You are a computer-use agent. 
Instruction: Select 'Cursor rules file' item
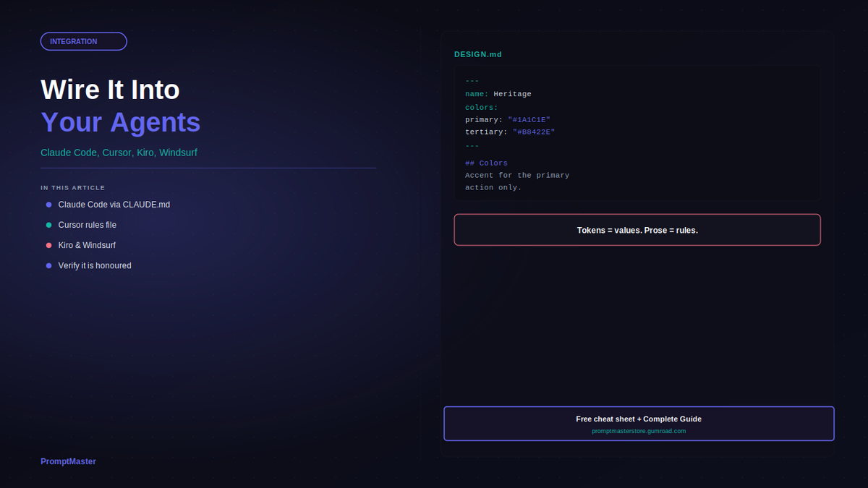[88, 225]
